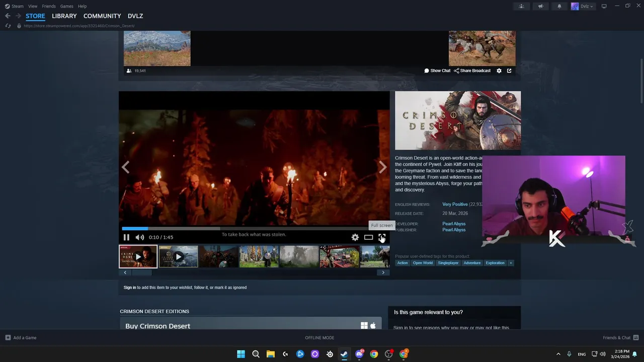Open the DVLZ profile tab
This screenshot has height=362, width=644.
(x=135, y=16)
